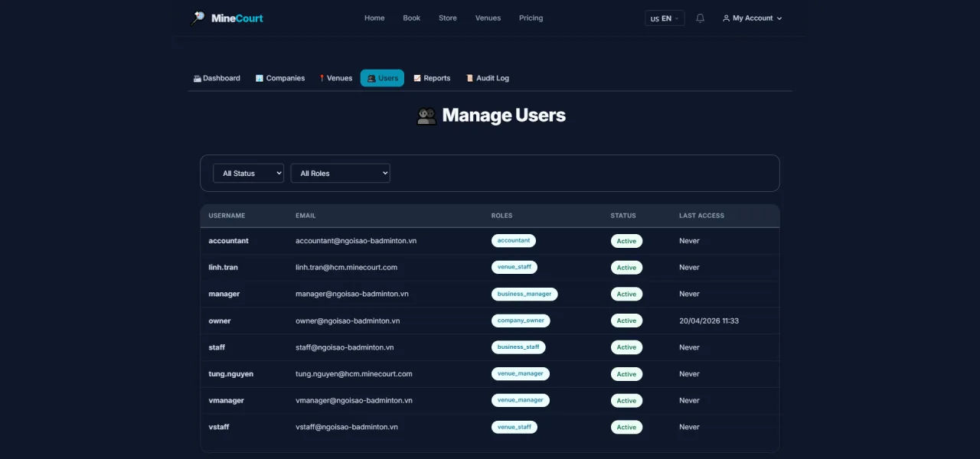Screen dimensions: 980x459
Task: Open the EN language selector
Action: point(665,18)
